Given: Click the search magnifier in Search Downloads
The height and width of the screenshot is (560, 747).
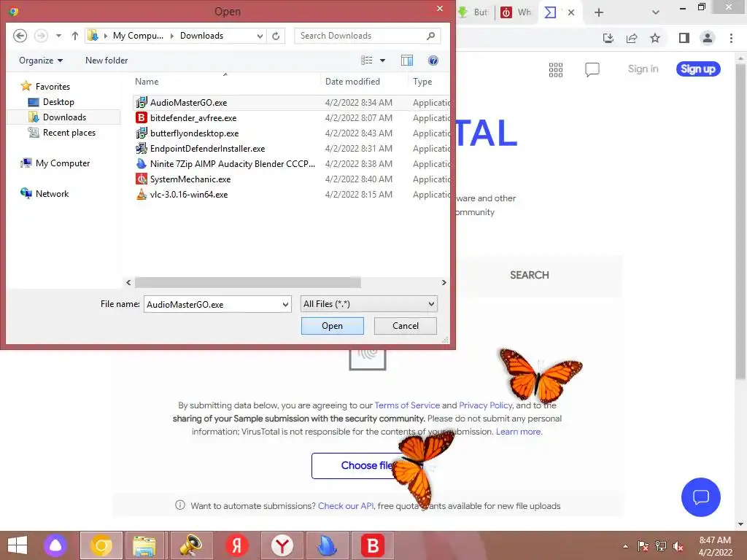Looking at the screenshot, I should point(430,36).
